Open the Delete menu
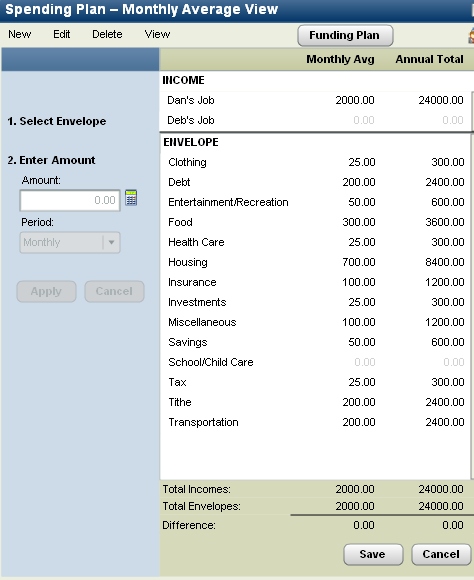 107,34
